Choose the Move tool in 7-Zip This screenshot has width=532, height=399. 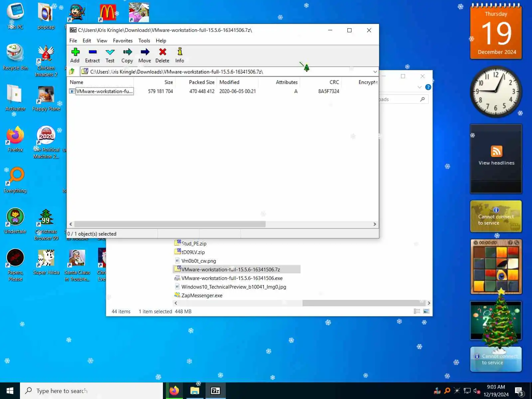[145, 55]
